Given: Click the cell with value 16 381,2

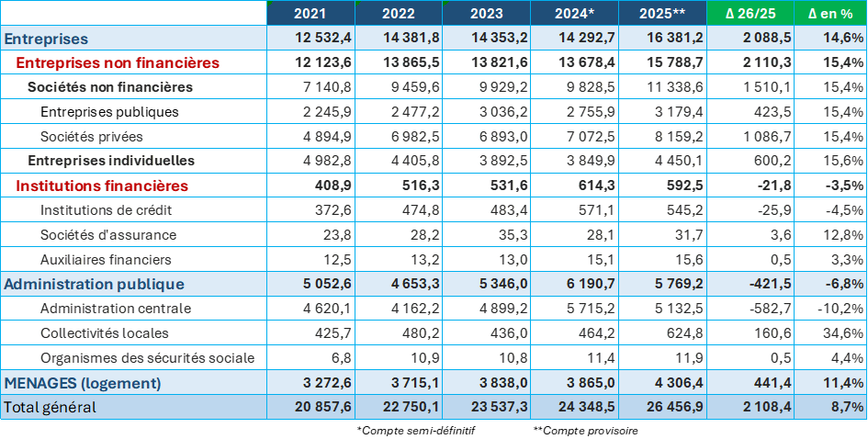Looking at the screenshot, I should point(662,39).
